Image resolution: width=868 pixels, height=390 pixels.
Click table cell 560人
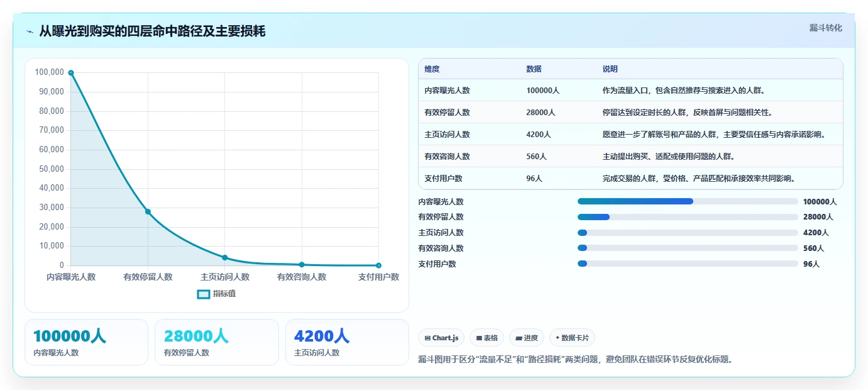coord(536,157)
